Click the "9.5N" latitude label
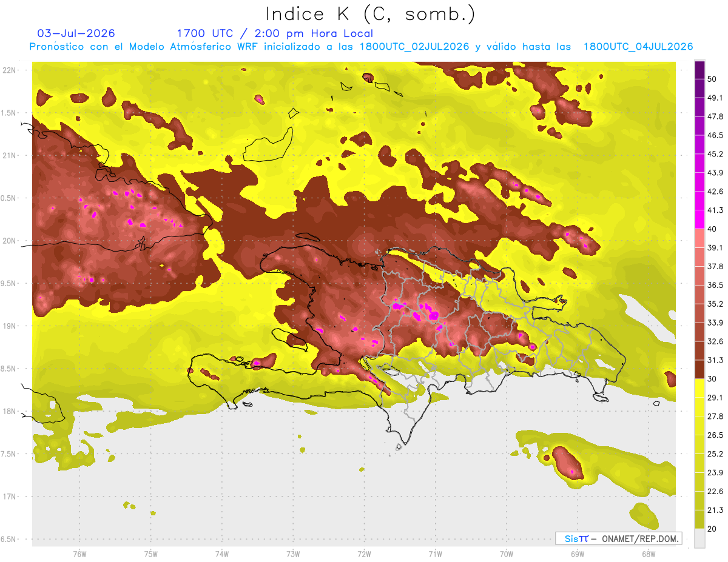The height and width of the screenshot is (562, 728). click(x=9, y=283)
